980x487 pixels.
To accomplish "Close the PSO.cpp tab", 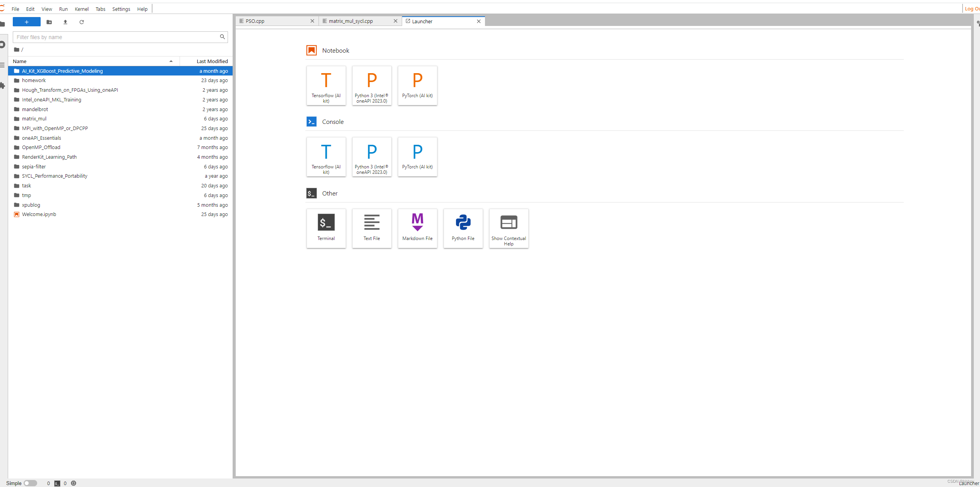I will point(312,21).
